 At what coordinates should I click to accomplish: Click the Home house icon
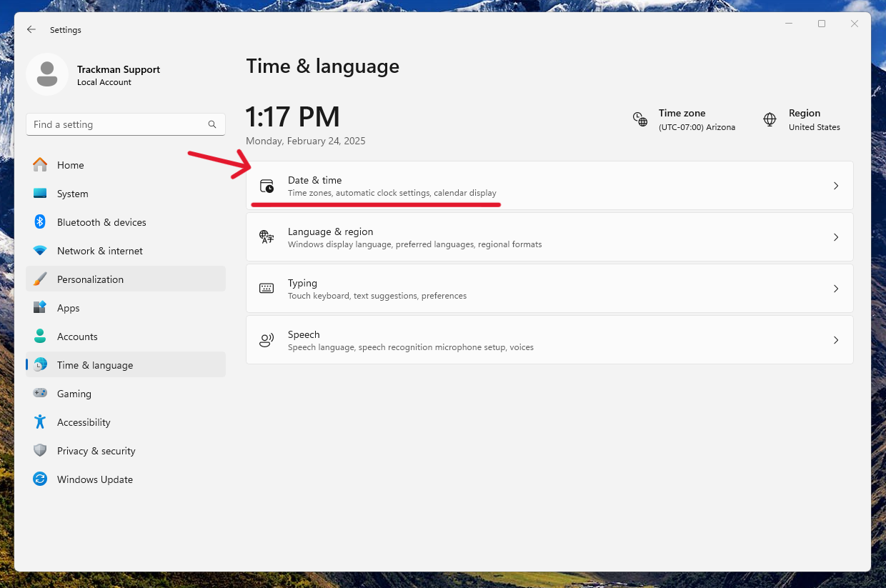coord(41,165)
